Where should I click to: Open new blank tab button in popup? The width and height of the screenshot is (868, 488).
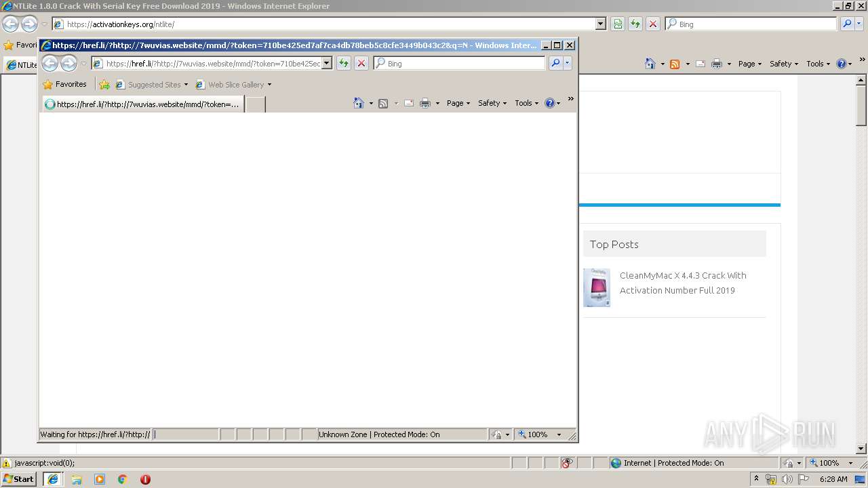click(x=255, y=104)
